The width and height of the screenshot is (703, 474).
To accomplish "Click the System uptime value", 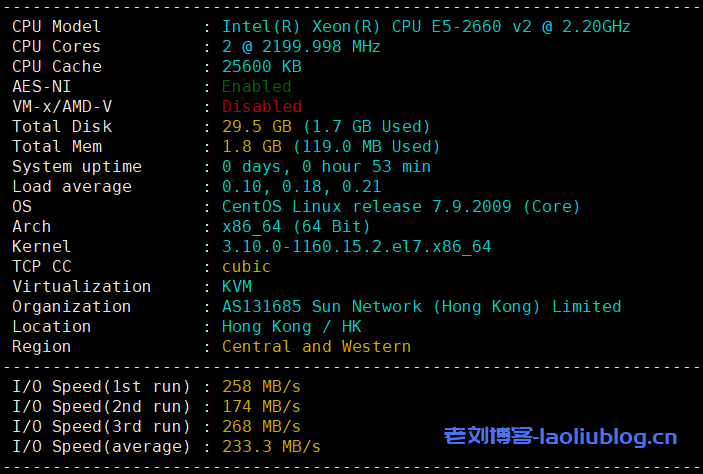I will click(326, 167).
